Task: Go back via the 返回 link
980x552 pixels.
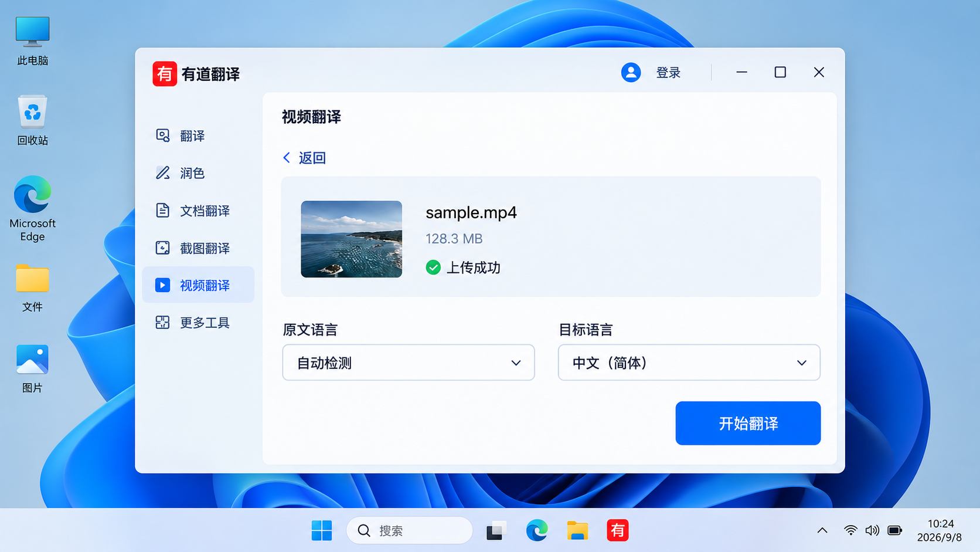Action: (304, 158)
